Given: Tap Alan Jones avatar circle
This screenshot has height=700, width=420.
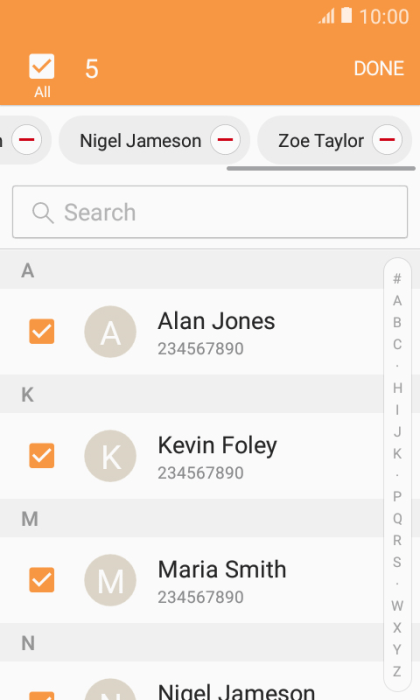Looking at the screenshot, I should click(x=110, y=332).
